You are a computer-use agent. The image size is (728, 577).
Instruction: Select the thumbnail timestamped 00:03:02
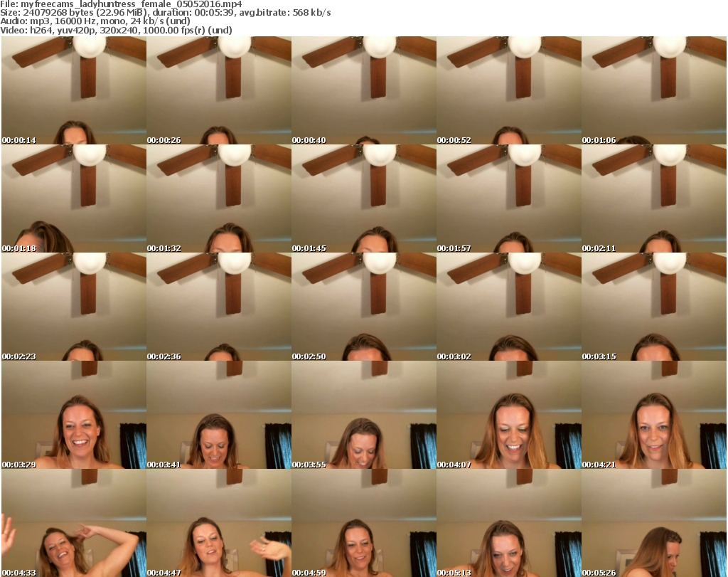(509, 307)
